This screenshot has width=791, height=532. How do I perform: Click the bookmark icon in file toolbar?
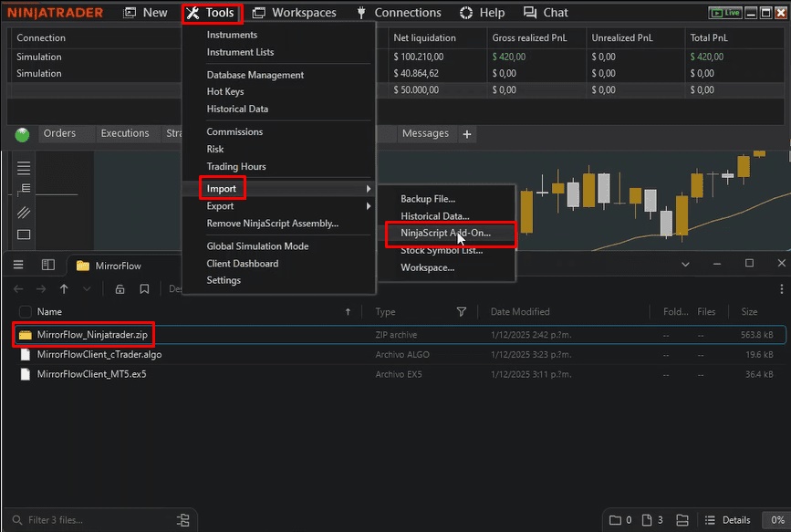pyautogui.click(x=144, y=289)
